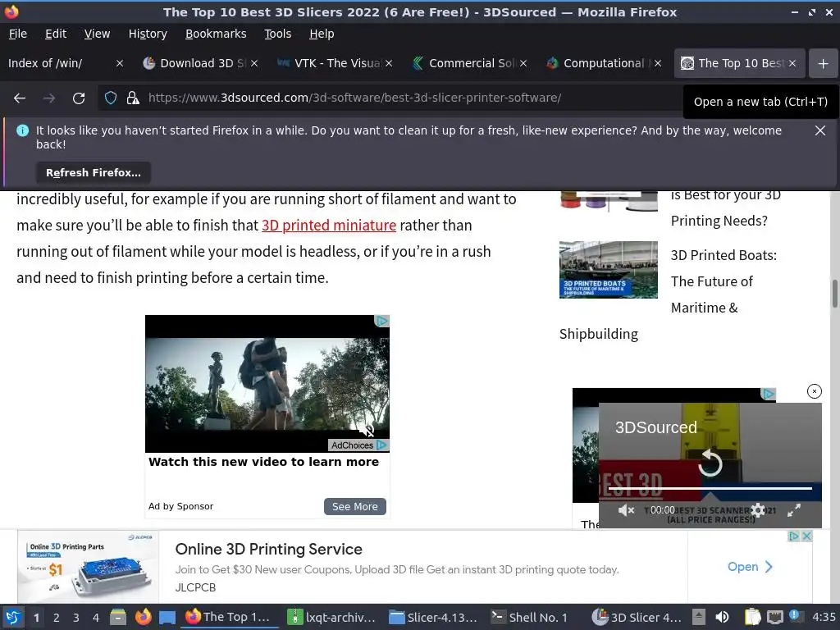Screen dimensions: 840x630
Task: Switch to VTK - The Visual tab
Action: (335, 63)
